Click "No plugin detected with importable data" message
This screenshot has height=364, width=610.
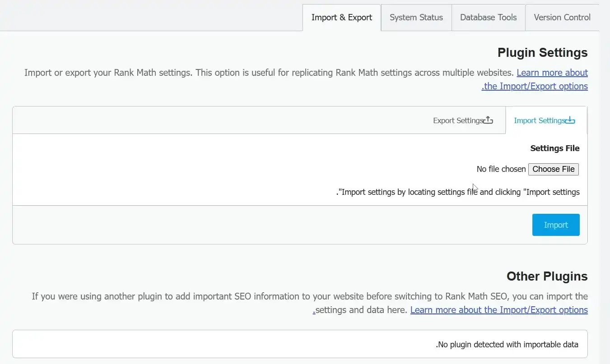[x=507, y=345]
